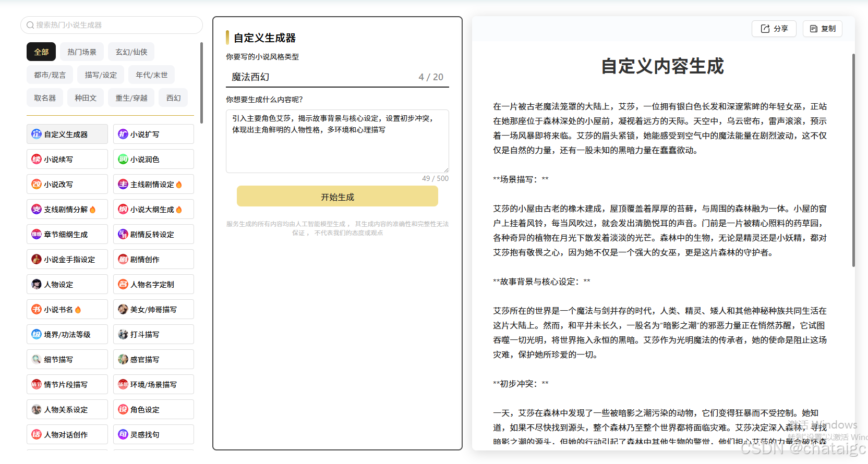
Task: Click the 环境/场景描写 icon
Action: coord(123,384)
